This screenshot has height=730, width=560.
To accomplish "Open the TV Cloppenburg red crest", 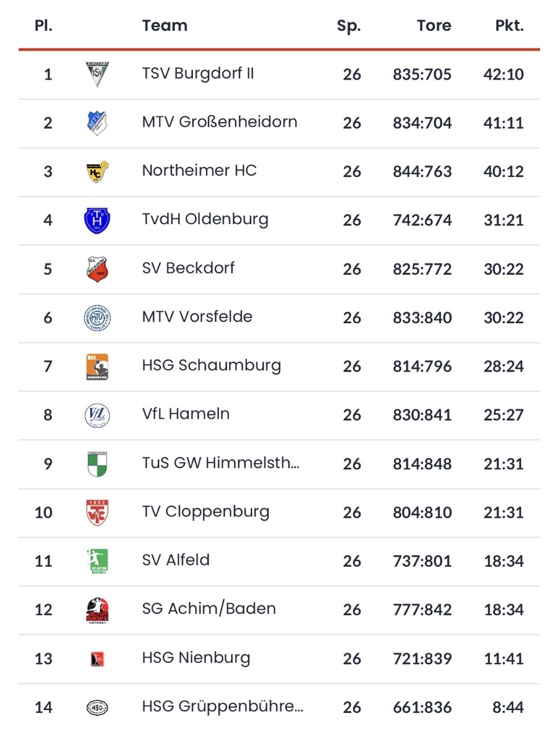I will 97,513.
